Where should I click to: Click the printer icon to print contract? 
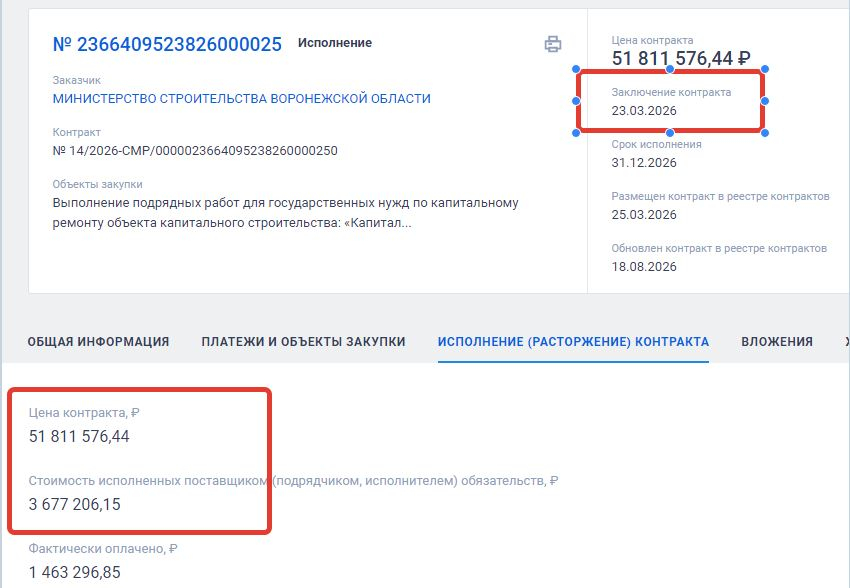click(x=553, y=44)
